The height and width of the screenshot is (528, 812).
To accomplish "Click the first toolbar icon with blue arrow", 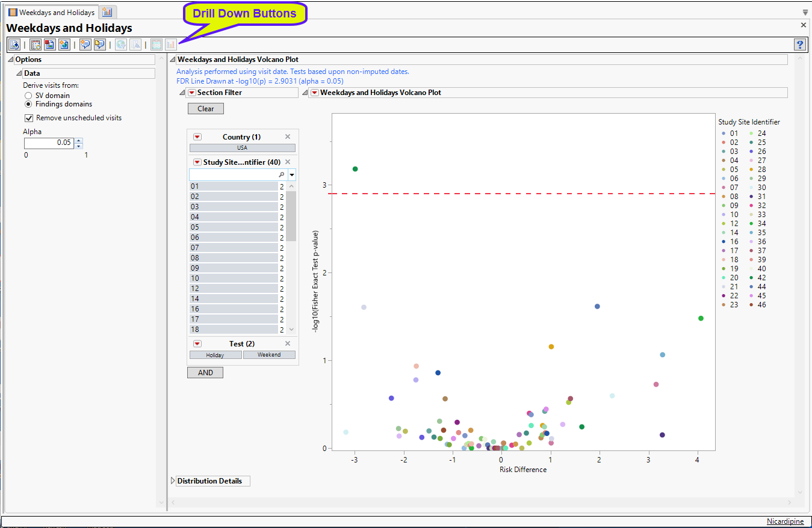I will coord(14,45).
